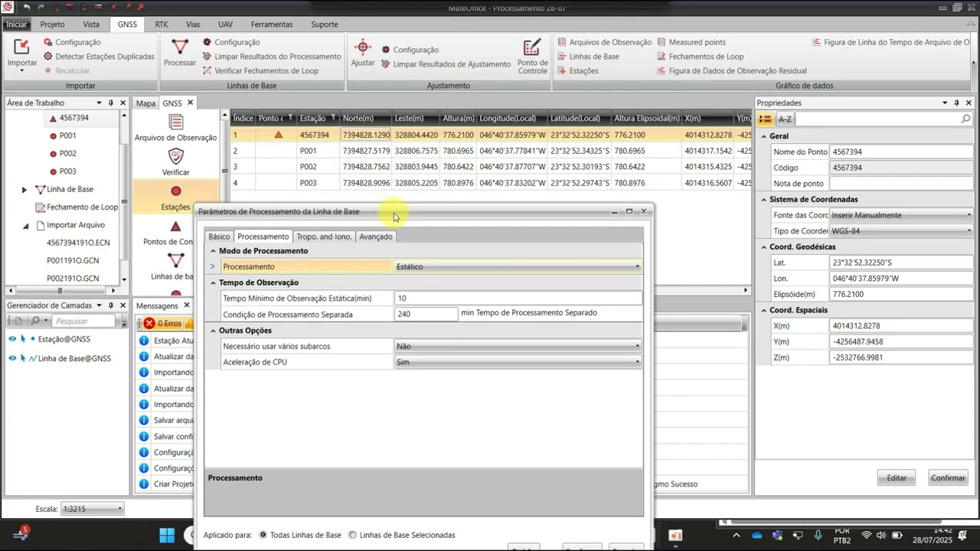980x551 pixels.
Task: Toggle visibility of Linha de Base@GNSS layer
Action: pyautogui.click(x=12, y=358)
